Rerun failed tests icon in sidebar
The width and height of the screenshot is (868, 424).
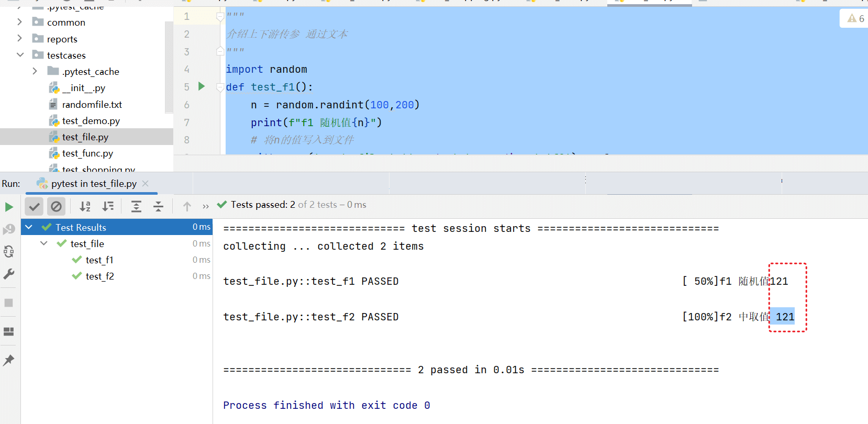pyautogui.click(x=9, y=229)
